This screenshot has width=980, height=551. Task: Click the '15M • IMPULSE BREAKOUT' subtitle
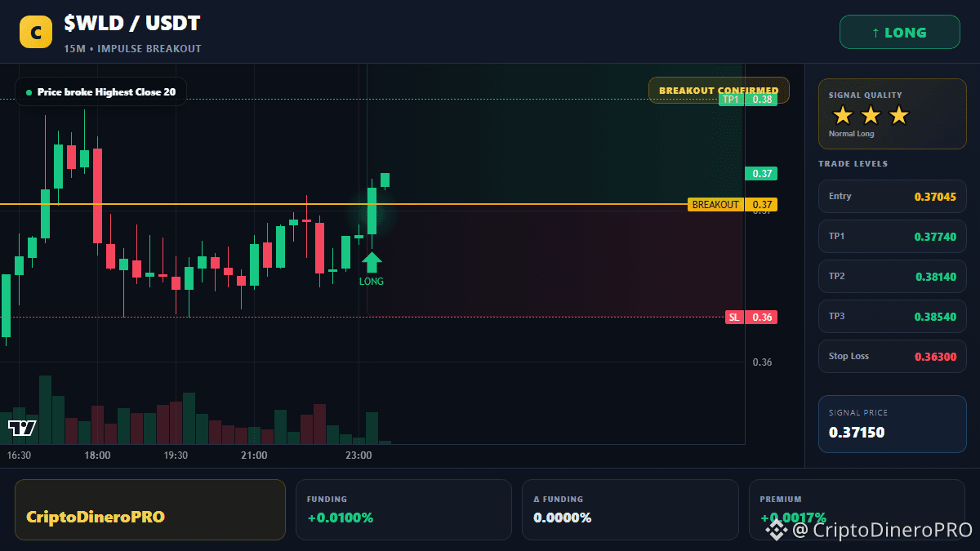coord(132,49)
